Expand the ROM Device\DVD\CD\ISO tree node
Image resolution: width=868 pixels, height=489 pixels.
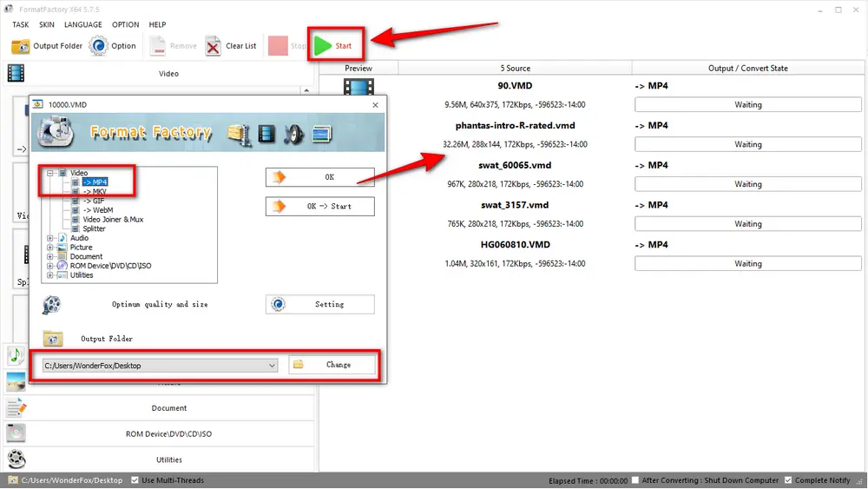pyautogui.click(x=49, y=266)
